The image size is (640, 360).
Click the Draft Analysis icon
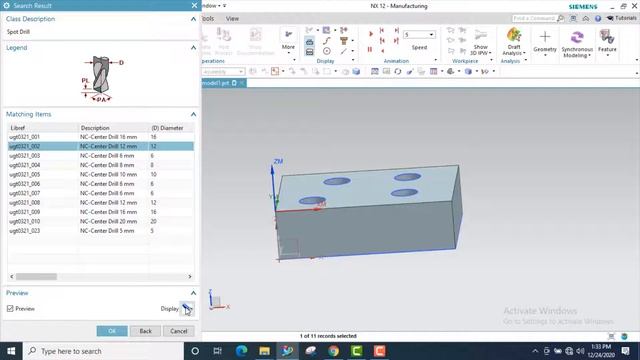click(513, 36)
